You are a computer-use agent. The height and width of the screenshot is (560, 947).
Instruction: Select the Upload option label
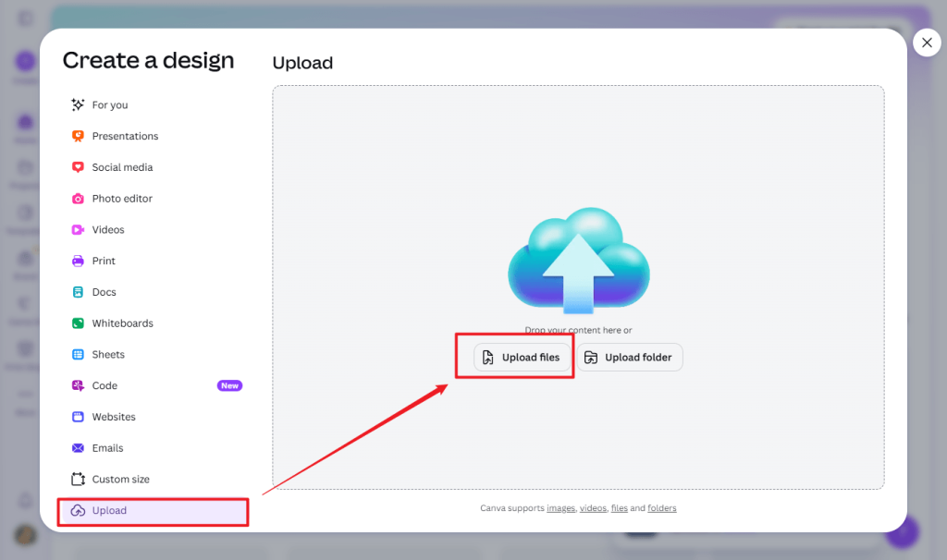(x=109, y=510)
